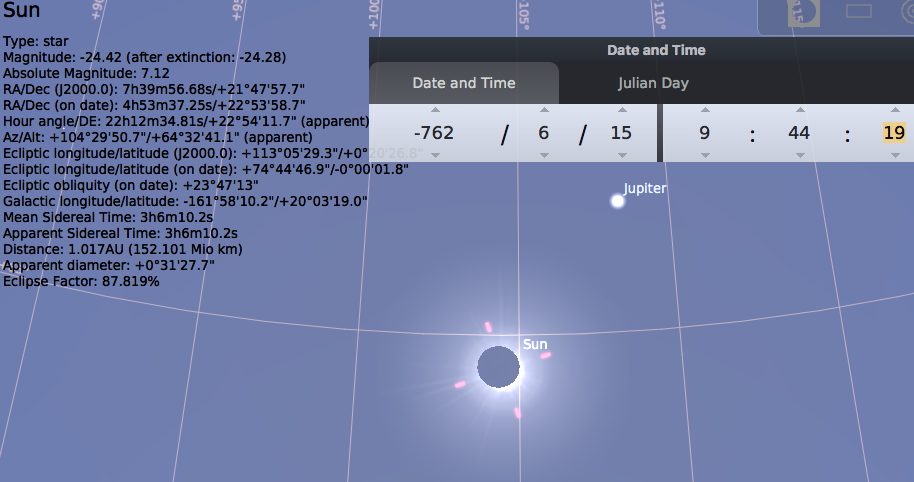This screenshot has height=482, width=914.
Task: Select the Date and Time tab
Action: point(464,83)
